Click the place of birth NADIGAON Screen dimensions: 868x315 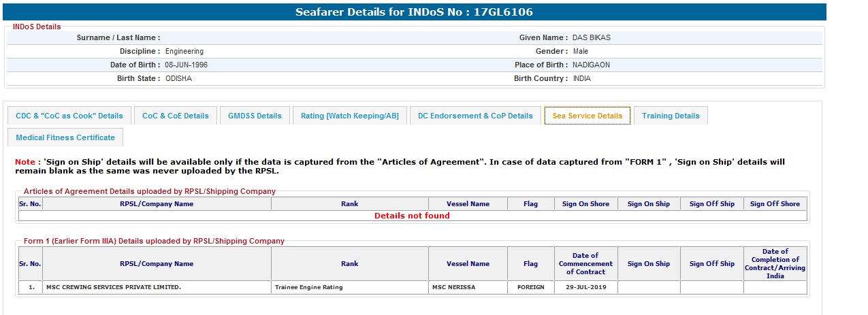pos(592,65)
